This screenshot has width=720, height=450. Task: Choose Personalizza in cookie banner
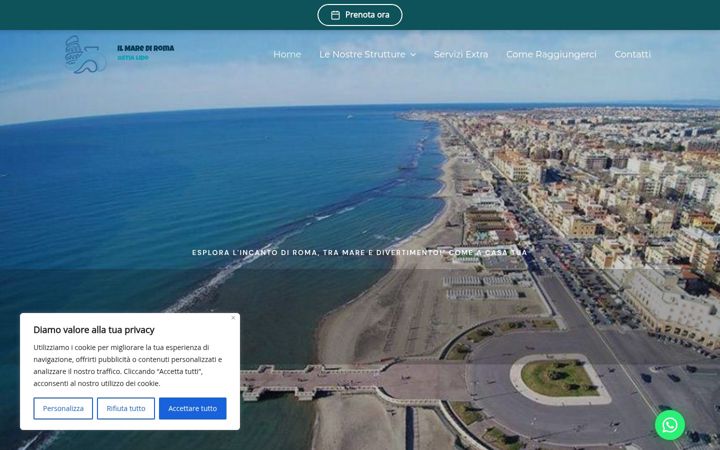(63, 408)
